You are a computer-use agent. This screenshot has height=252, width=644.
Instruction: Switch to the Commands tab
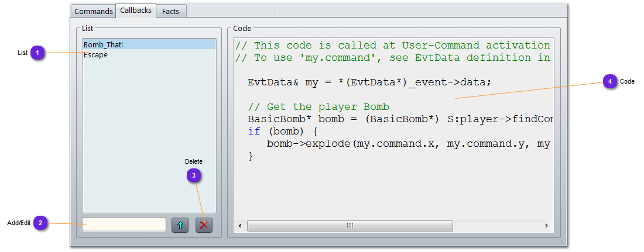click(x=94, y=11)
